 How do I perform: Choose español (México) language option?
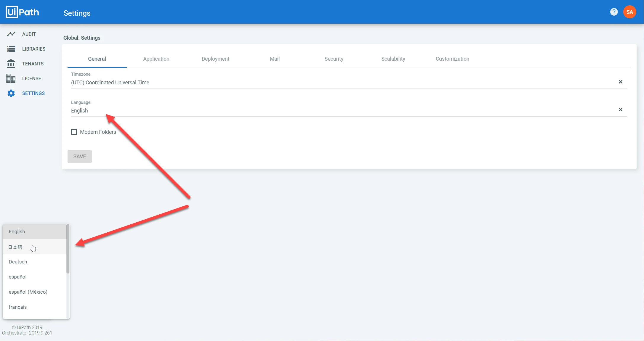[35, 292]
